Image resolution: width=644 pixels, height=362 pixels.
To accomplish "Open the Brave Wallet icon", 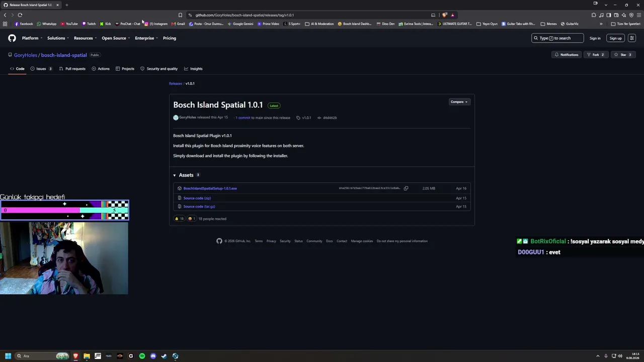I will tap(616, 15).
